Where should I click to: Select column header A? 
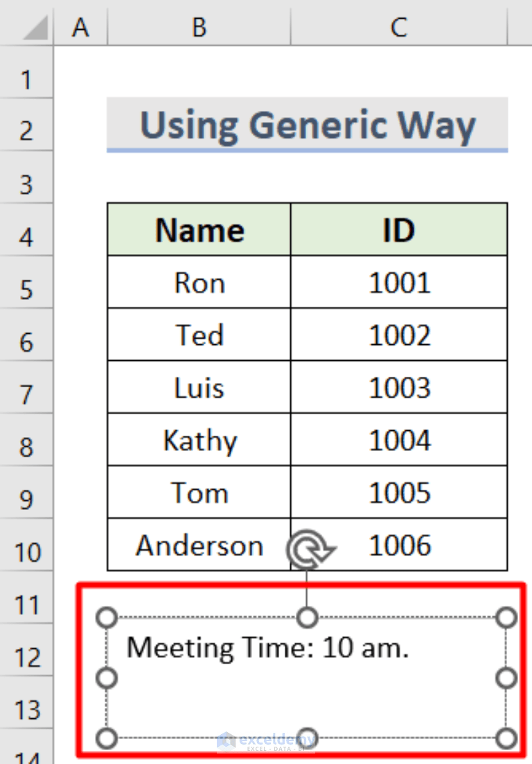pyautogui.click(x=81, y=28)
